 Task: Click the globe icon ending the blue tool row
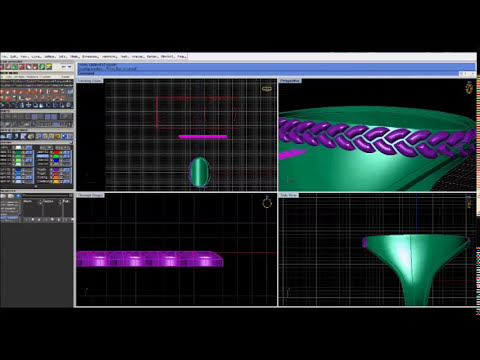click(x=69, y=105)
